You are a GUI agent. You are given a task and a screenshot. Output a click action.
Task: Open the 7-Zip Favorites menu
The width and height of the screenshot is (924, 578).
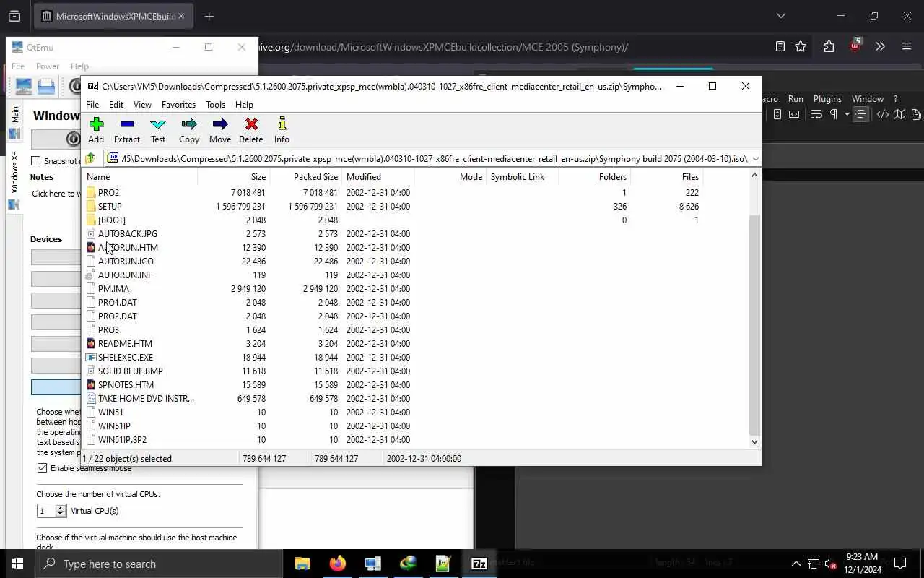click(178, 105)
